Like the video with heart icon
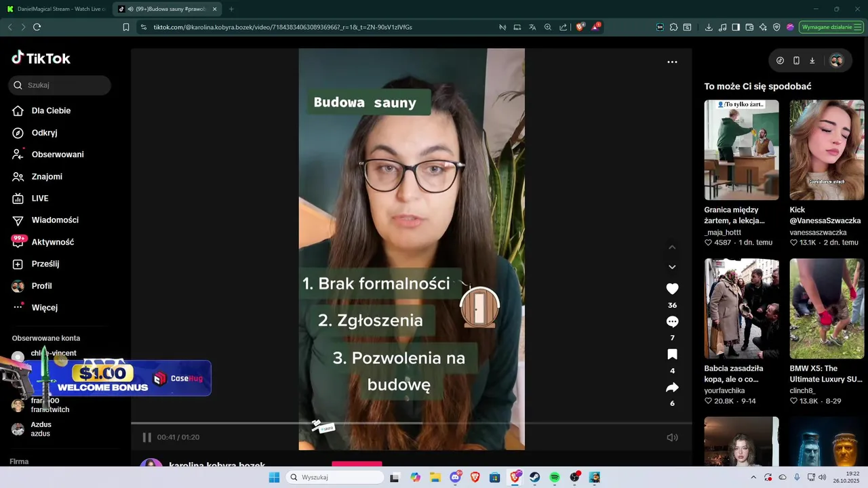Screen dimensions: 868x488 [x=672, y=289]
